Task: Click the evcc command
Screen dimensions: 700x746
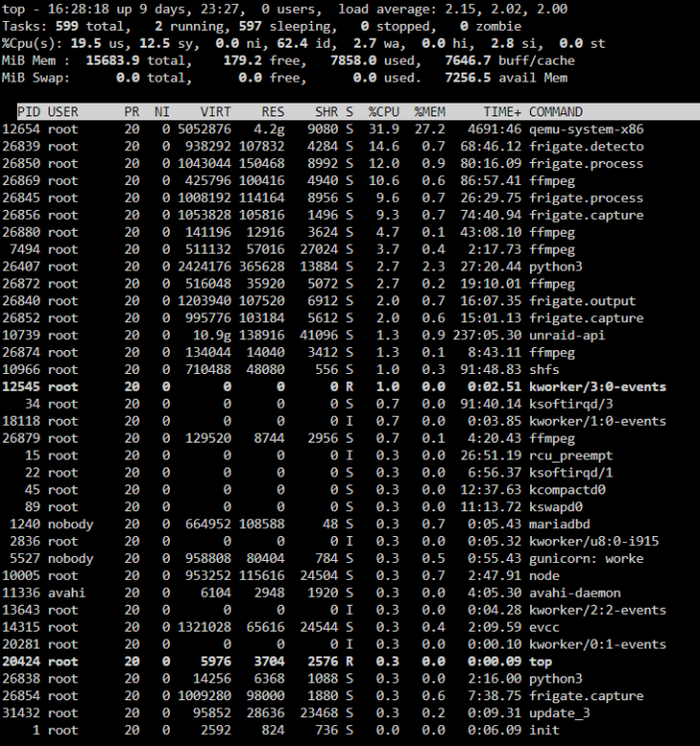Action: coord(544,627)
